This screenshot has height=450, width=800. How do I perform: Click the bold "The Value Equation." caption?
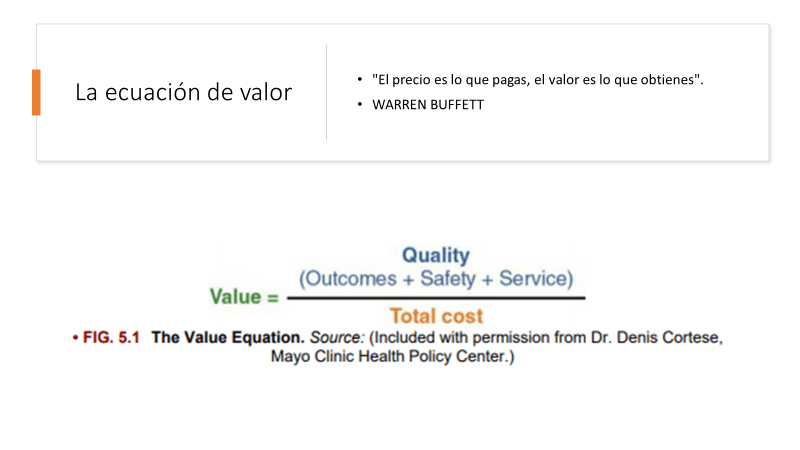(x=228, y=338)
